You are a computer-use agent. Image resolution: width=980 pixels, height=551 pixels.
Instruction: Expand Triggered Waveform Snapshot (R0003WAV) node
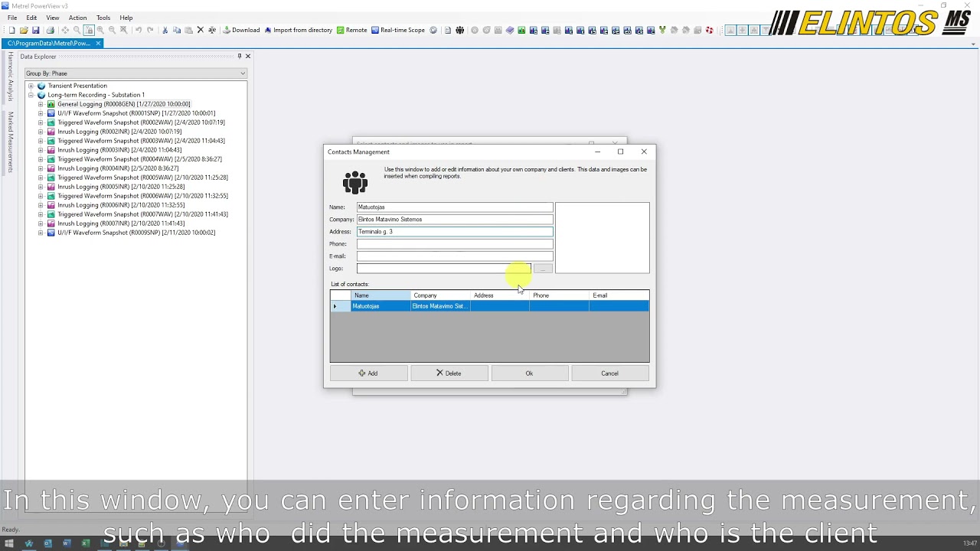pyautogui.click(x=41, y=141)
